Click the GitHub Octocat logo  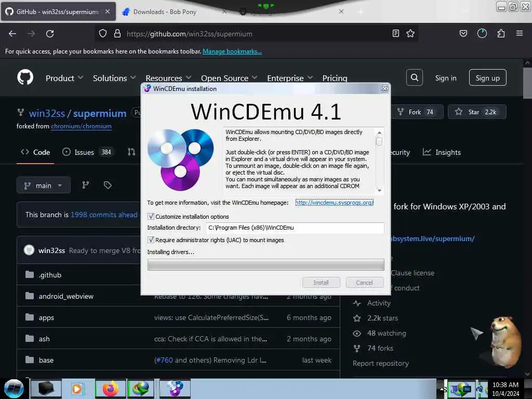pos(25,77)
